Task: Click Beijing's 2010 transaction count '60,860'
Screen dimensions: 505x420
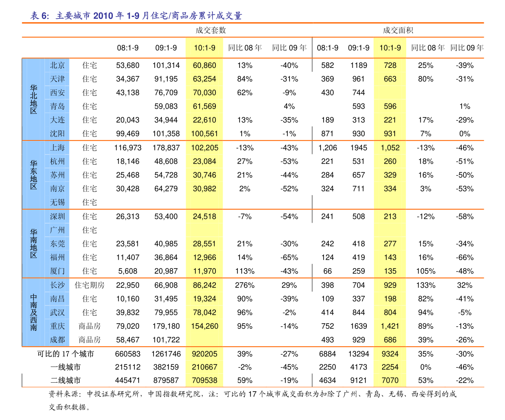Action: coord(204,65)
